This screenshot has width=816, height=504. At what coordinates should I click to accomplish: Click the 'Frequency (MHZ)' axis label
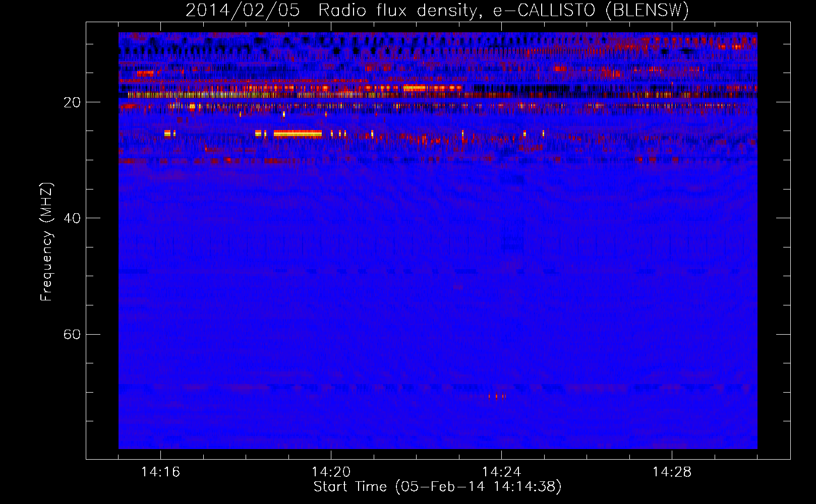46,242
